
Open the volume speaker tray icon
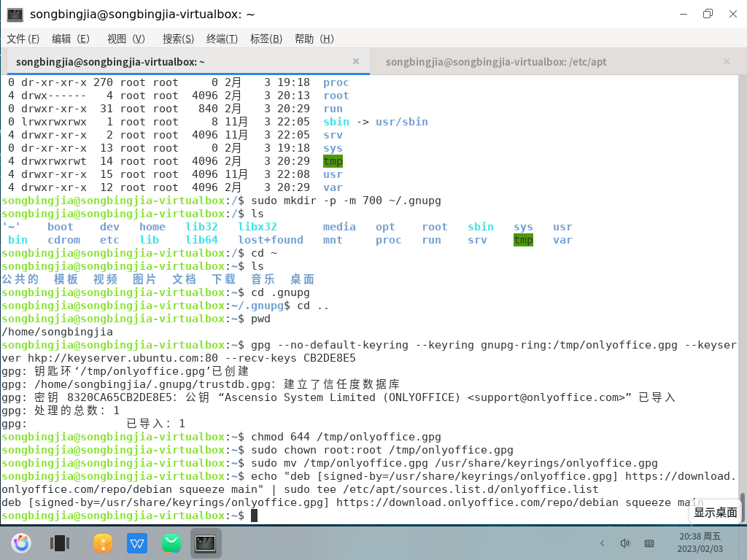625,542
